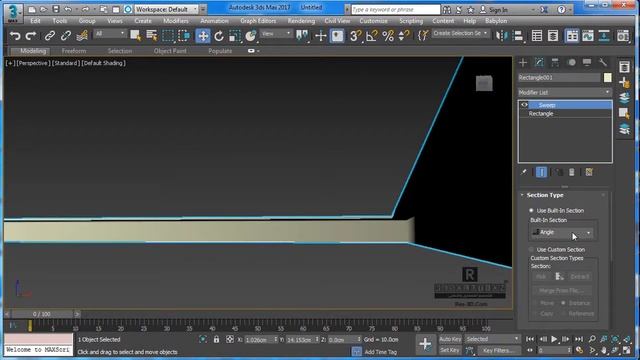Toggle the Spinner Snap button
This screenshot has height=360, width=640.
[403, 36]
